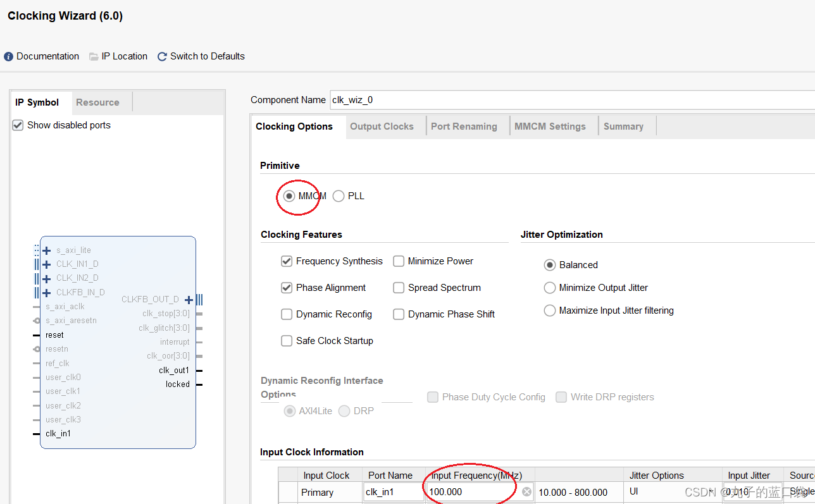The image size is (815, 504).
Task: Select the PLL primitive radio button
Action: [x=339, y=196]
